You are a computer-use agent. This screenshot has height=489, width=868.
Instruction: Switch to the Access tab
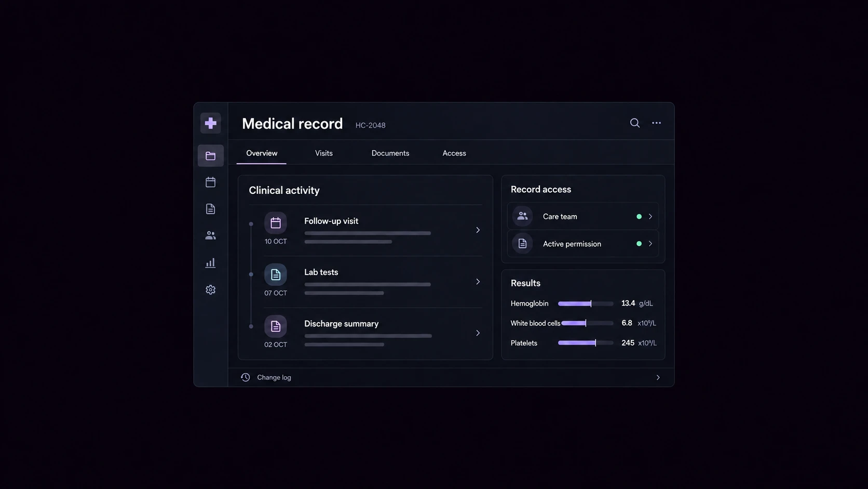454,153
